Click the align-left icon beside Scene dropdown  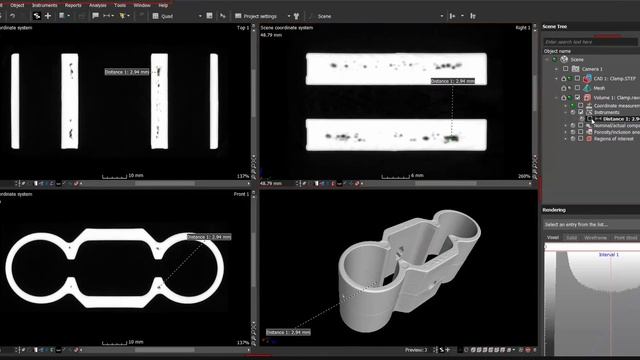coord(452,16)
